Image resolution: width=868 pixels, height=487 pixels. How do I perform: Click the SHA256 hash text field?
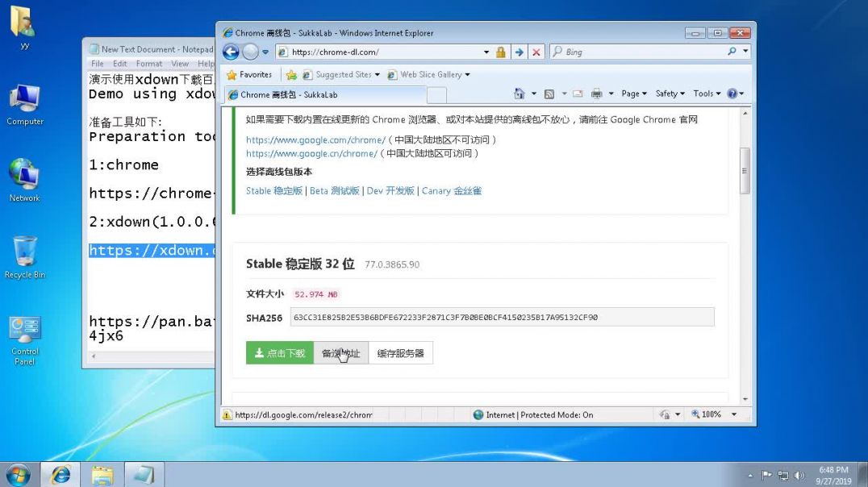[x=502, y=317]
